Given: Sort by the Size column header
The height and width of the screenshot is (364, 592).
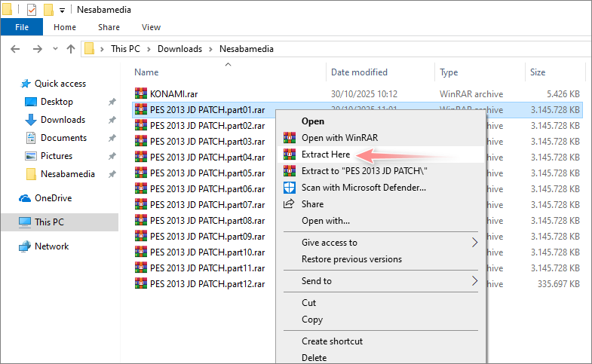Looking at the screenshot, I should click(x=538, y=72).
